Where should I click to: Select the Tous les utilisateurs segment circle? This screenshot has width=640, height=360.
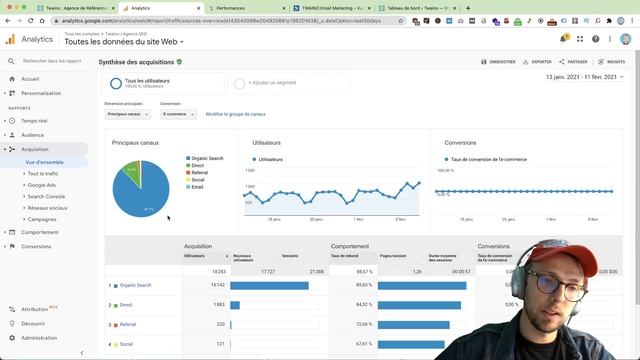[116, 83]
